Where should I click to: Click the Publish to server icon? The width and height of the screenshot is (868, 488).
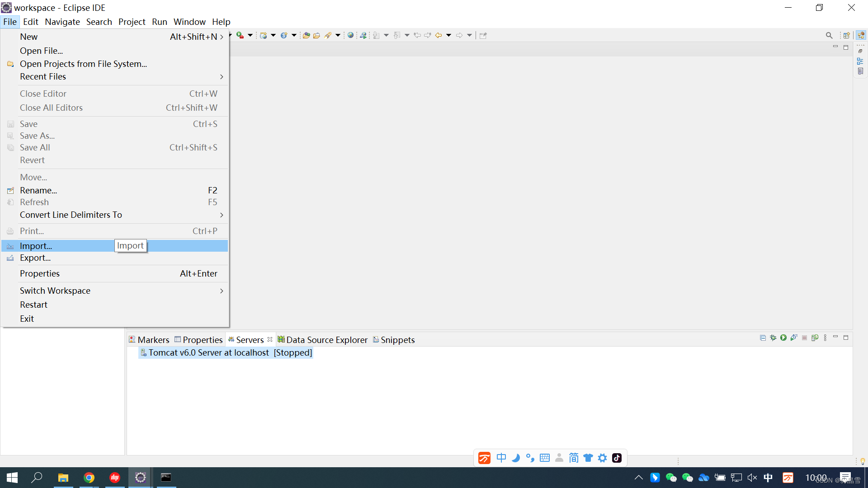click(815, 338)
